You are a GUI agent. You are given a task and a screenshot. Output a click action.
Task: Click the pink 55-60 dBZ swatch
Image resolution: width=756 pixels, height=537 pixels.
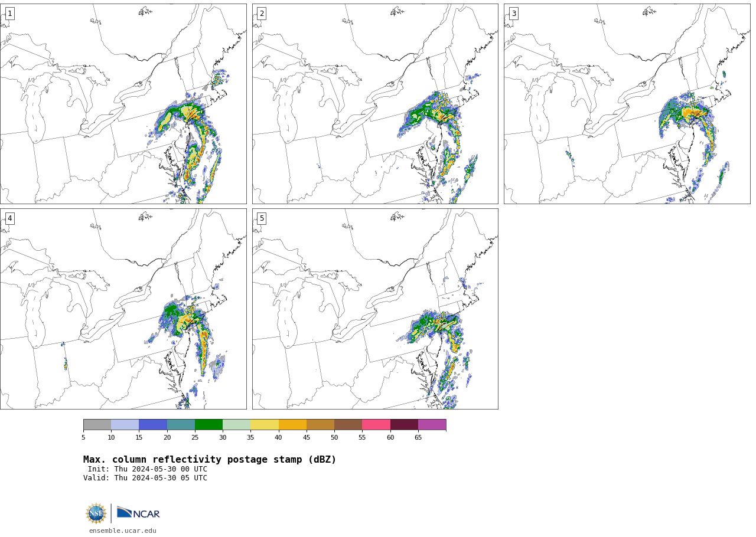pos(376,425)
